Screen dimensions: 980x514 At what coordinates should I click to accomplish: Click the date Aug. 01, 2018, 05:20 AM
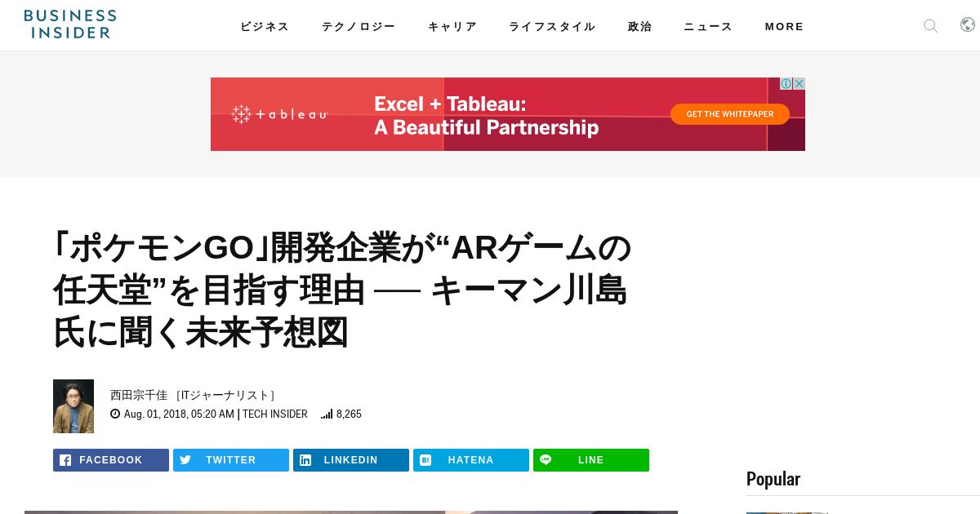coord(179,414)
